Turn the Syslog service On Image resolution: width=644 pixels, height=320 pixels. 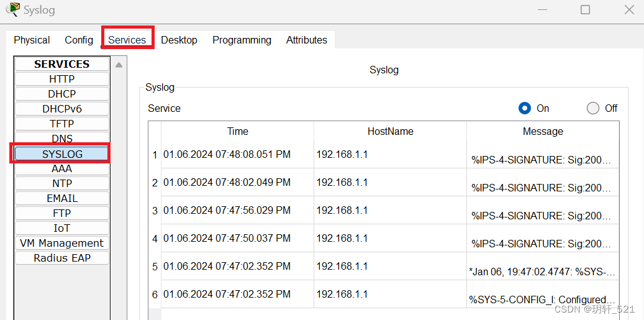(x=525, y=109)
